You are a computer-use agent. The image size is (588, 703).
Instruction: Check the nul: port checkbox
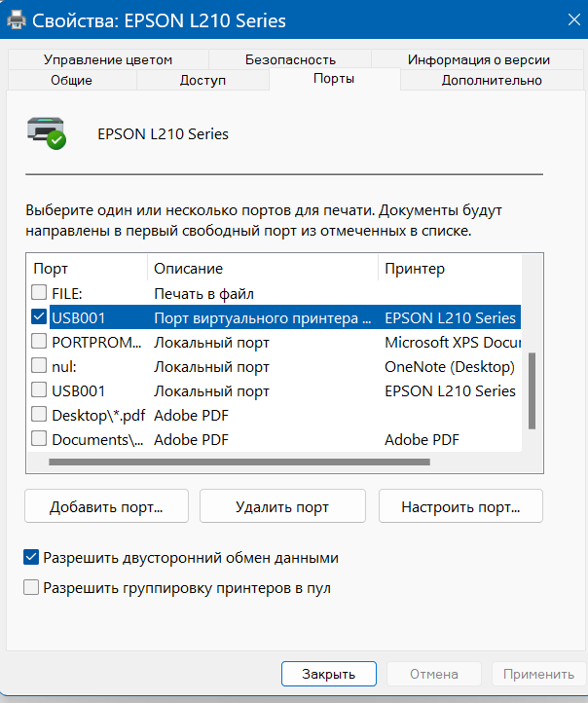[x=39, y=365]
